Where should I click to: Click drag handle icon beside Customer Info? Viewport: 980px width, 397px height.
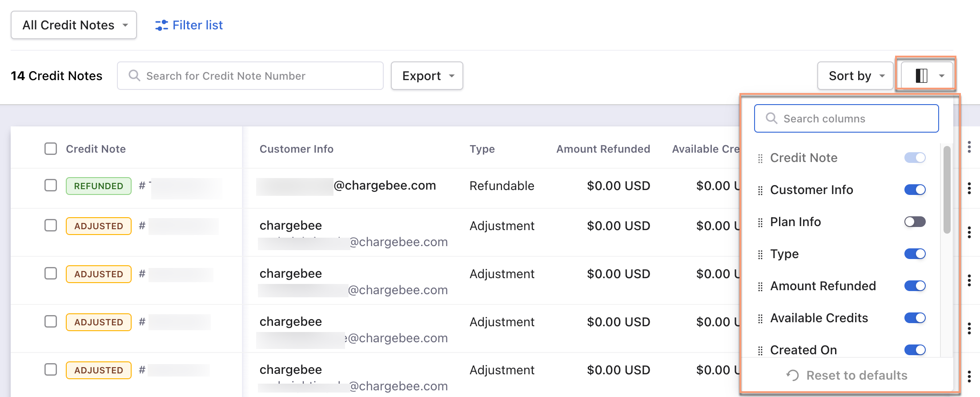pyautogui.click(x=760, y=190)
